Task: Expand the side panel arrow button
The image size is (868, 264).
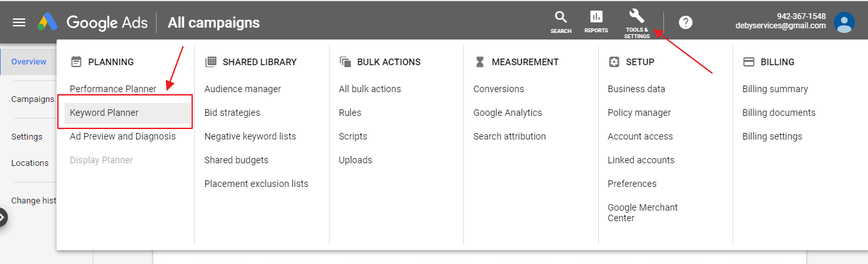Action: point(3,217)
